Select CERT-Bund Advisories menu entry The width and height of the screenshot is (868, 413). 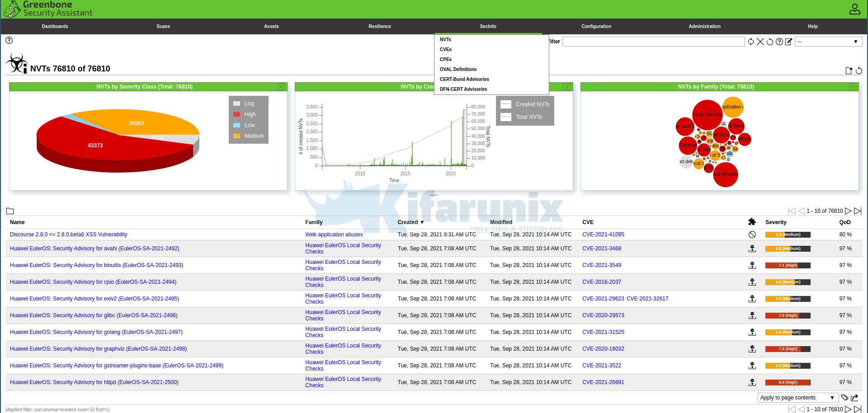click(464, 80)
